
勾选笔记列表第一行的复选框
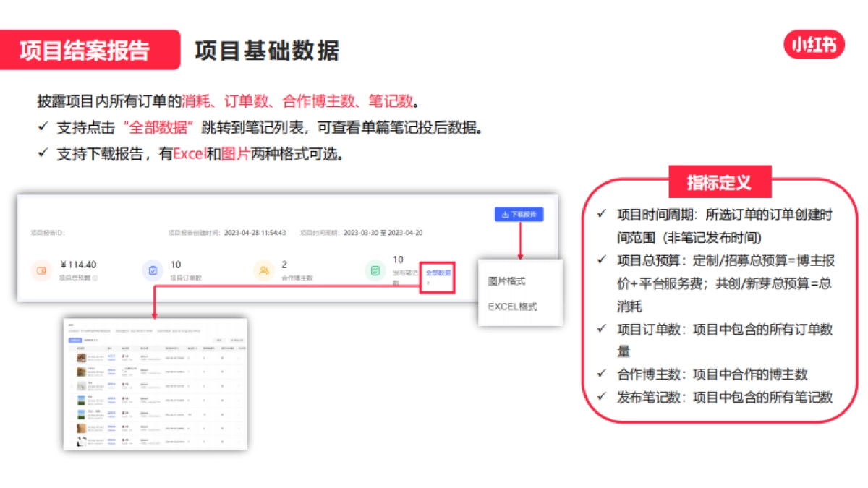click(x=72, y=358)
